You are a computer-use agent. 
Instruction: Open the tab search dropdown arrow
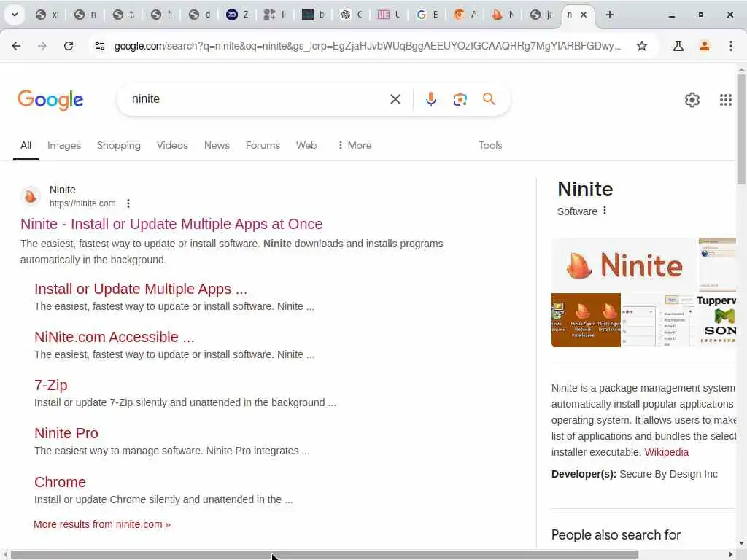pos(15,15)
